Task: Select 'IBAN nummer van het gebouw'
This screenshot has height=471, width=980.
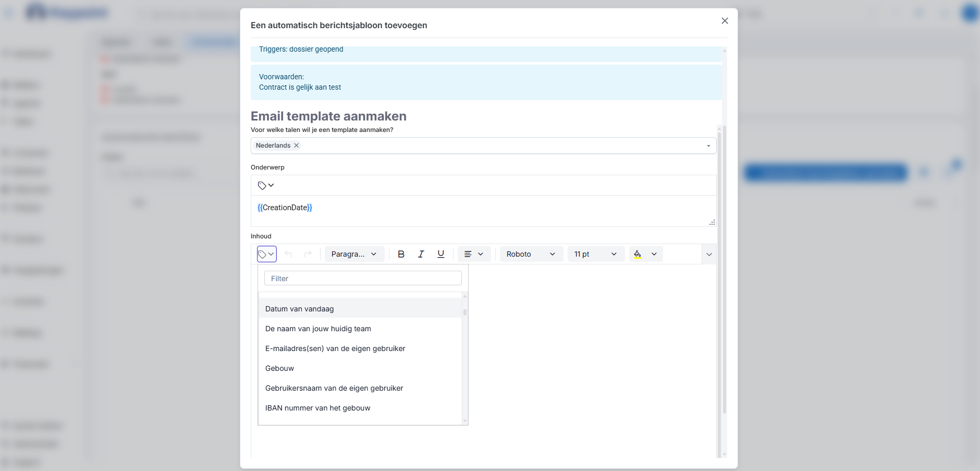Action: (360, 408)
